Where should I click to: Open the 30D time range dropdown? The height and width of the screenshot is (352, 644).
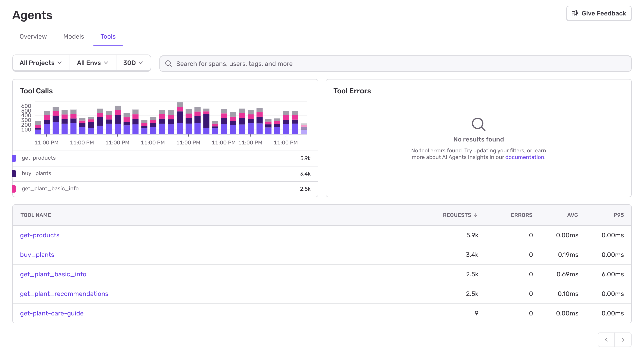click(x=133, y=63)
